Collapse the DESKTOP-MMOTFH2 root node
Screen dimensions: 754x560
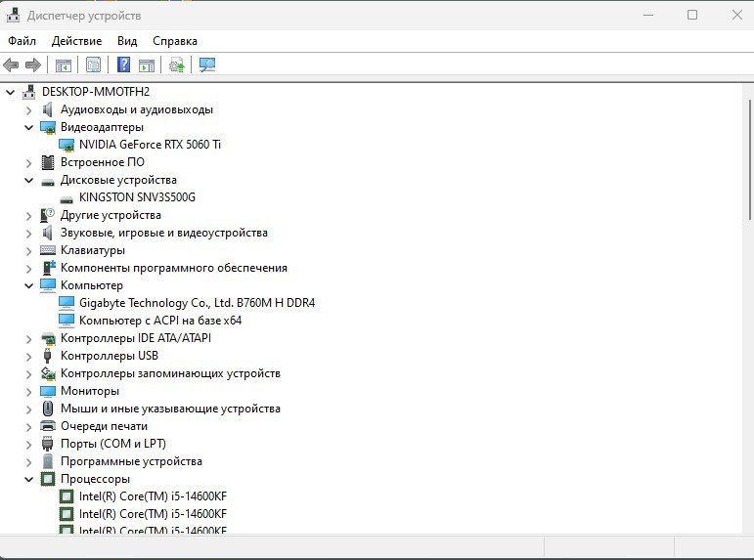[11, 92]
